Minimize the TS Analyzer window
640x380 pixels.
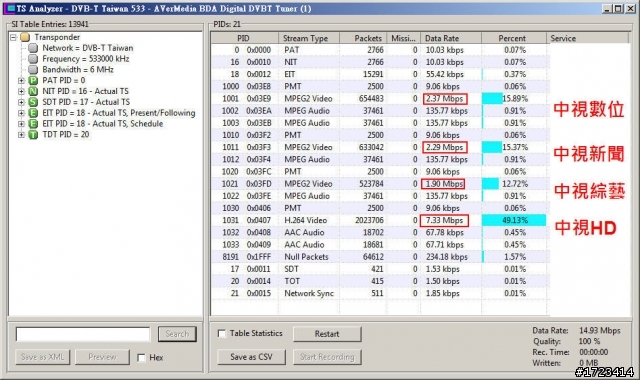click(x=608, y=8)
